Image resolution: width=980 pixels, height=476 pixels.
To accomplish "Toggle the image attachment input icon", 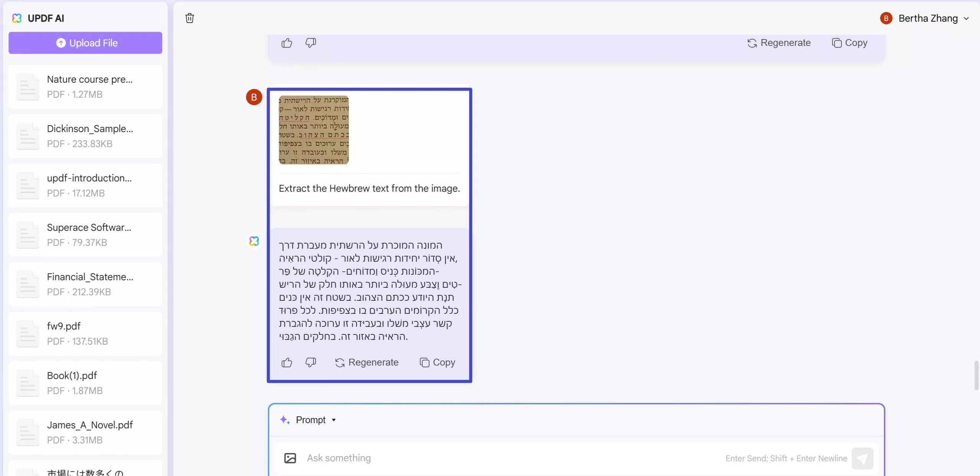I will point(290,457).
